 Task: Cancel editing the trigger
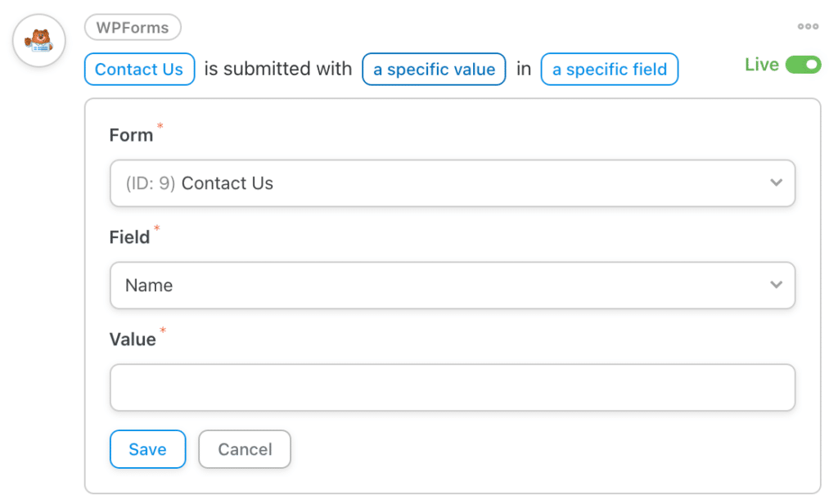click(244, 449)
